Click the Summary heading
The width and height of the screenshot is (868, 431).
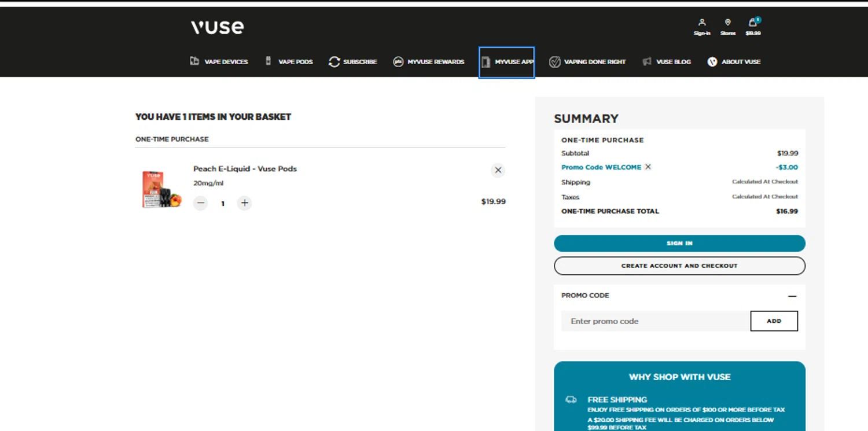[x=586, y=119]
